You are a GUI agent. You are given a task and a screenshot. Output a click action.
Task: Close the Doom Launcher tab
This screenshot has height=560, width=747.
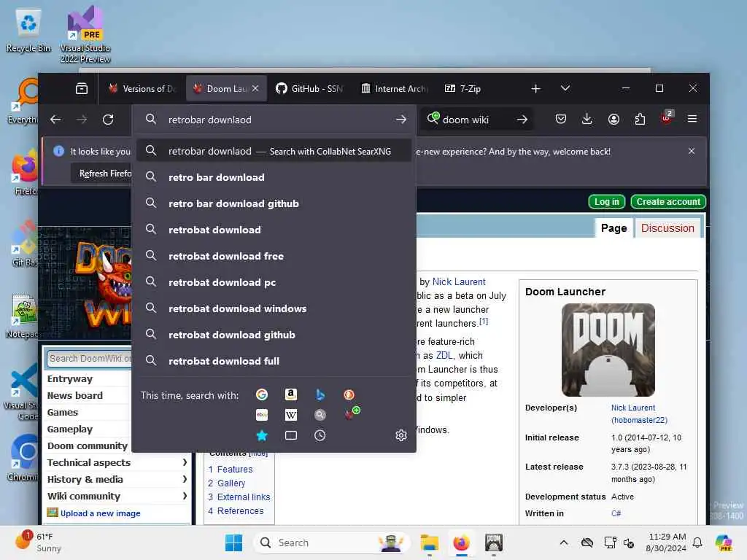[255, 88]
